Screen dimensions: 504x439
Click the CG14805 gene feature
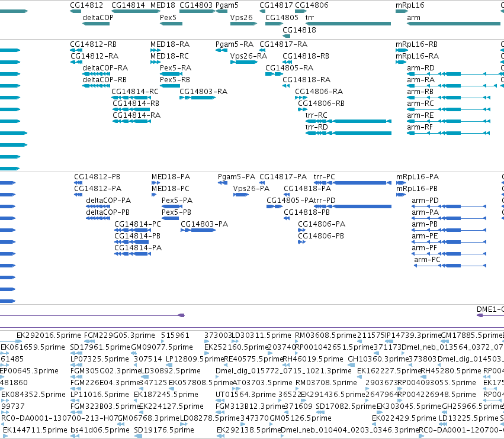[x=274, y=24]
